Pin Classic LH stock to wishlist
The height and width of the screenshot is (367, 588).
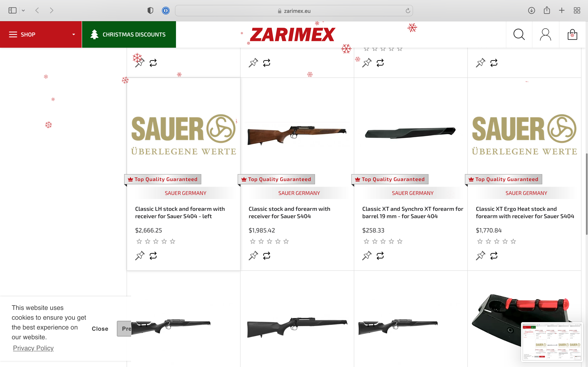[140, 256]
